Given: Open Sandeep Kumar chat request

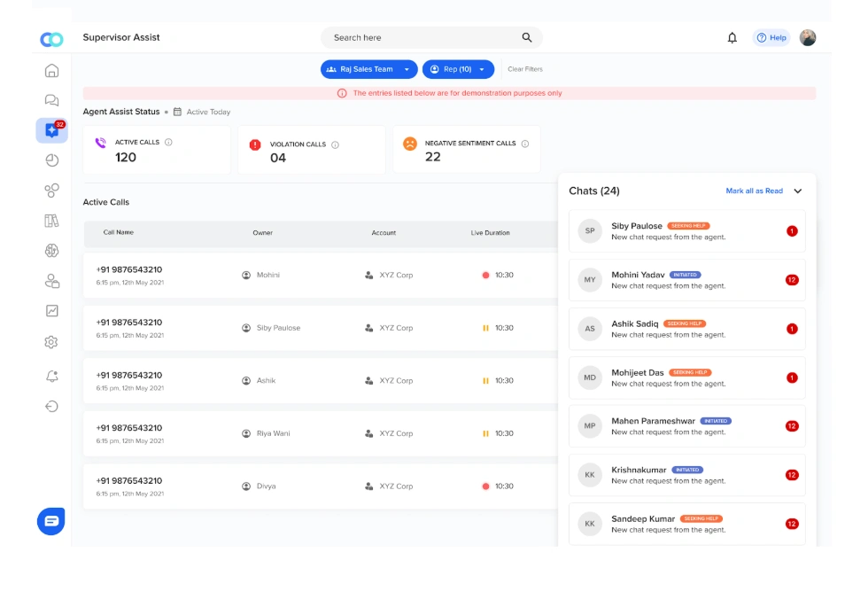Looking at the screenshot, I should click(687, 524).
